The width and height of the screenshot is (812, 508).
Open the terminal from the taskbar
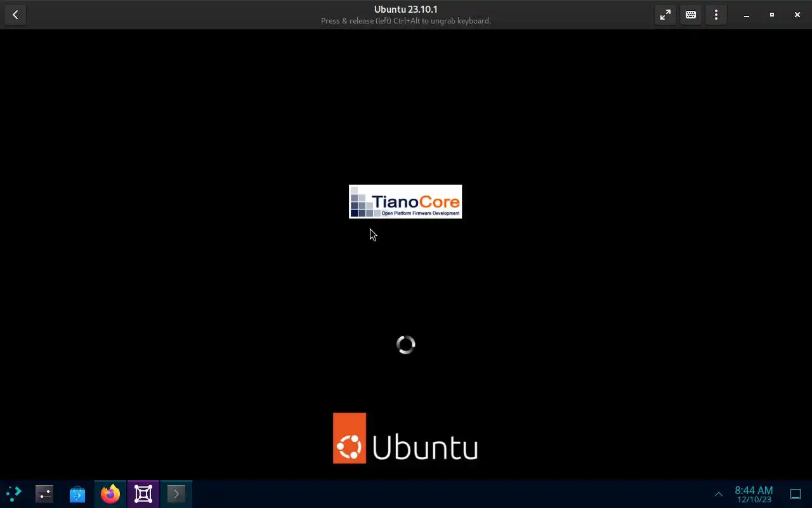pos(176,493)
